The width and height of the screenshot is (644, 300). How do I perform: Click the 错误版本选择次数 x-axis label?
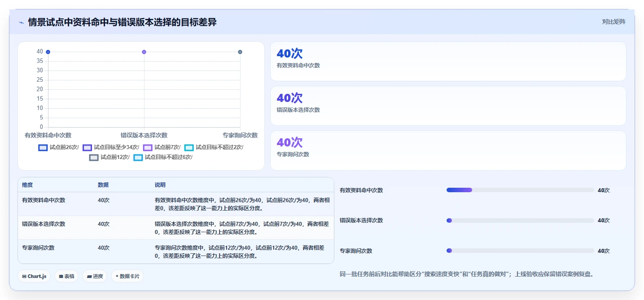coord(144,135)
